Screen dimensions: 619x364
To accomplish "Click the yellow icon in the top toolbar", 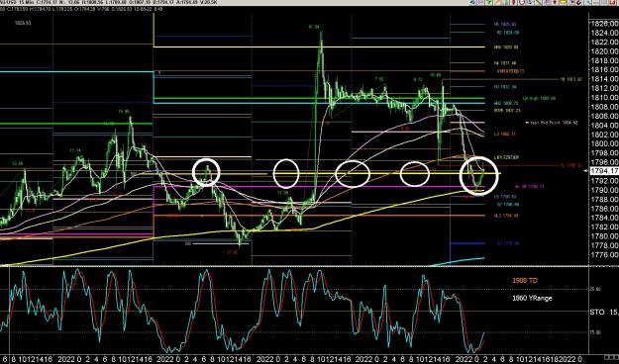I will click(563, 2).
